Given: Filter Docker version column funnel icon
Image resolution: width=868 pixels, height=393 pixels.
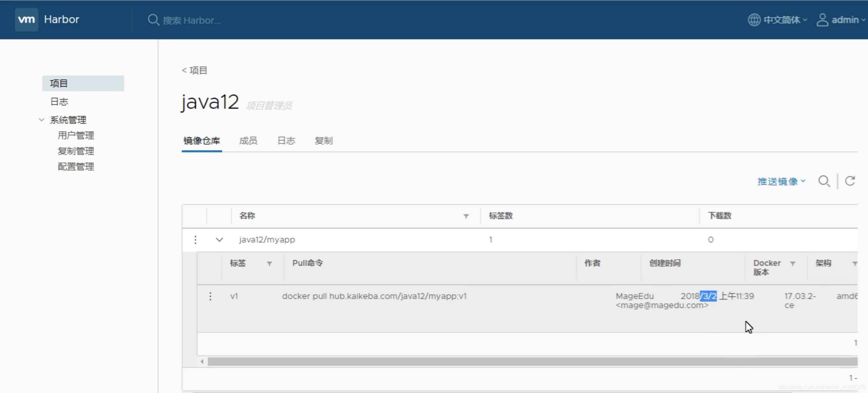Looking at the screenshot, I should point(792,264).
